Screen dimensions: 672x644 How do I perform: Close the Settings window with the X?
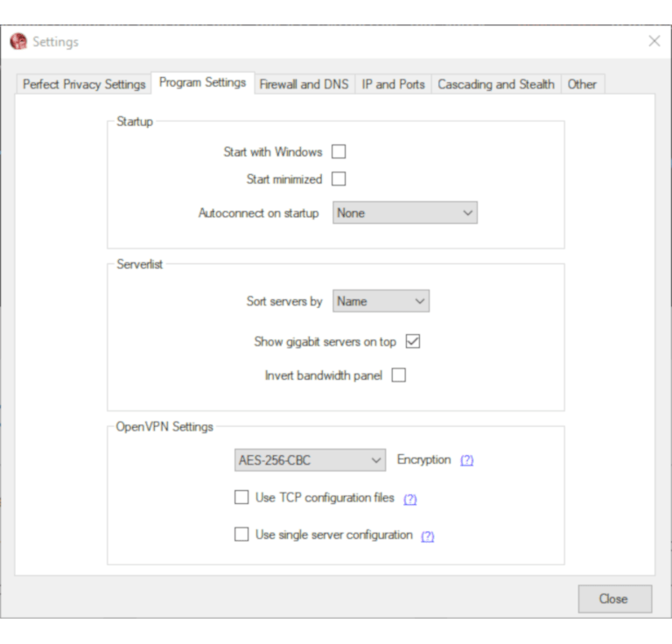[654, 41]
